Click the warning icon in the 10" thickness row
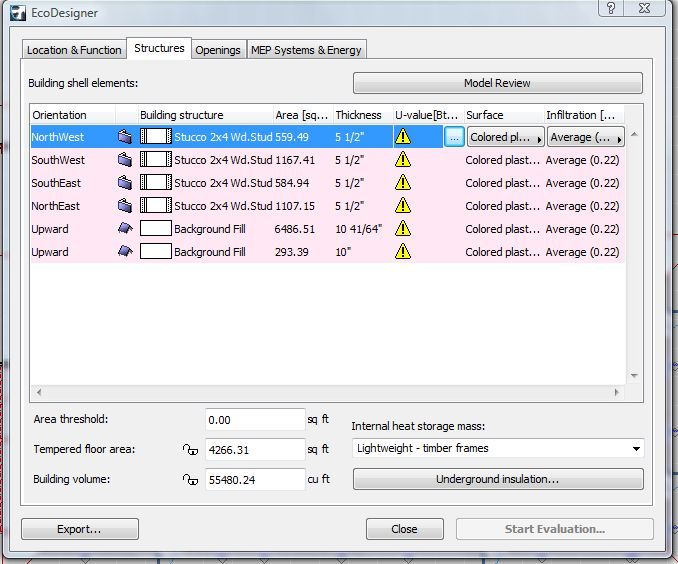 (403, 251)
